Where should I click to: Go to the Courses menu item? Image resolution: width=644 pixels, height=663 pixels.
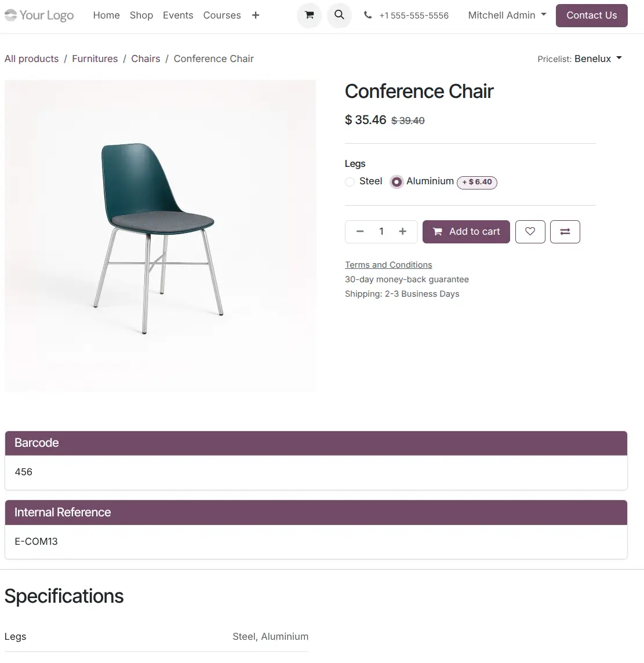(x=222, y=15)
